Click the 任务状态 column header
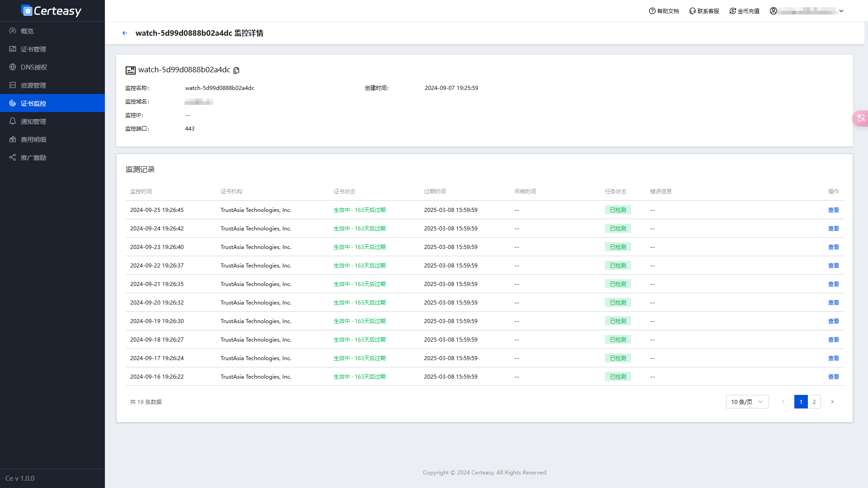 [x=616, y=192]
